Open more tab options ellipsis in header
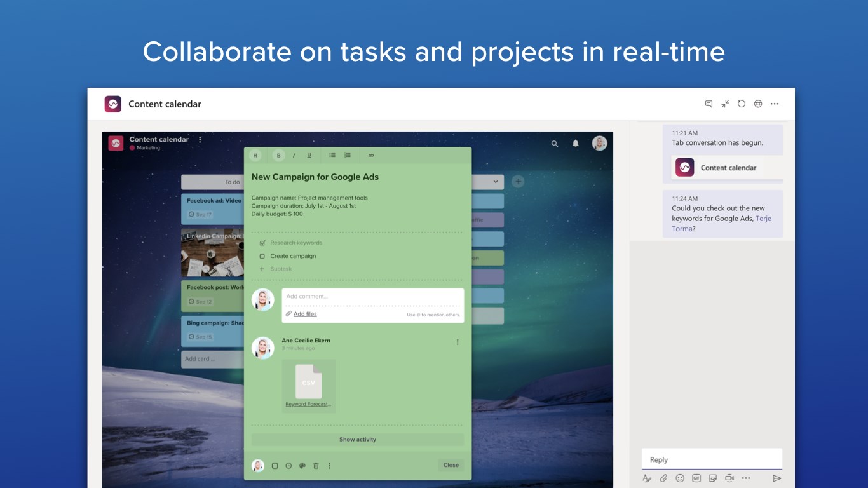The height and width of the screenshot is (488, 868). point(775,104)
